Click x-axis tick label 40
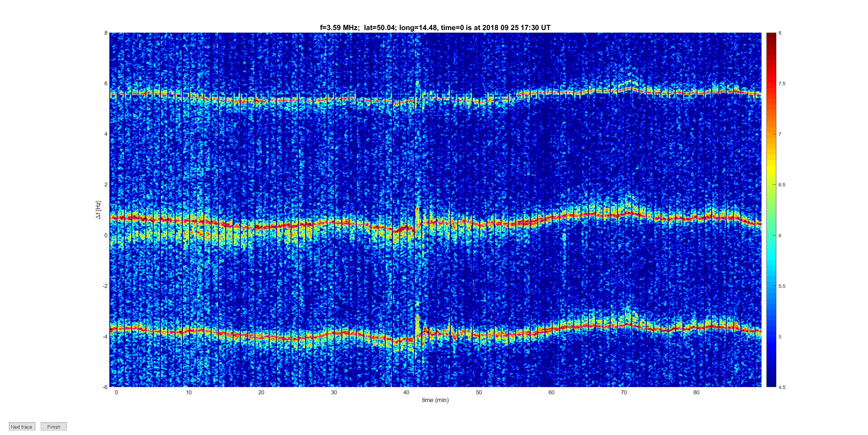 407,392
